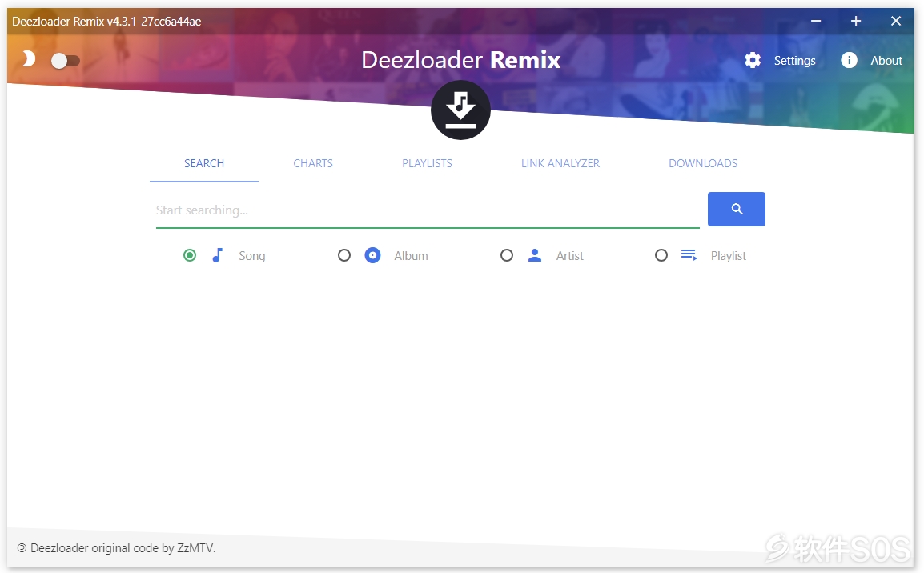The height and width of the screenshot is (573, 924).
Task: Switch to the Charts tab
Action: pyautogui.click(x=313, y=163)
